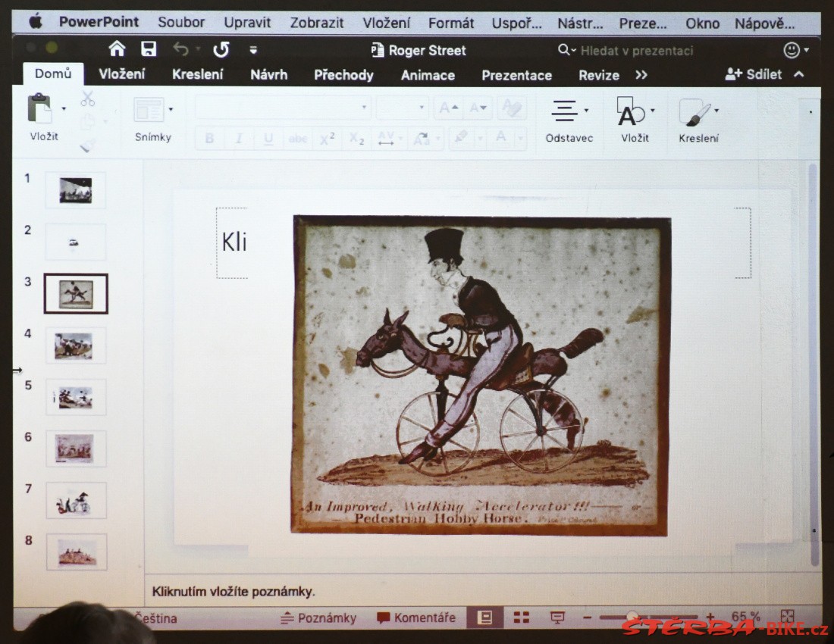The width and height of the screenshot is (834, 644).
Task: Click the zoom out minus button
Action: pos(587,617)
